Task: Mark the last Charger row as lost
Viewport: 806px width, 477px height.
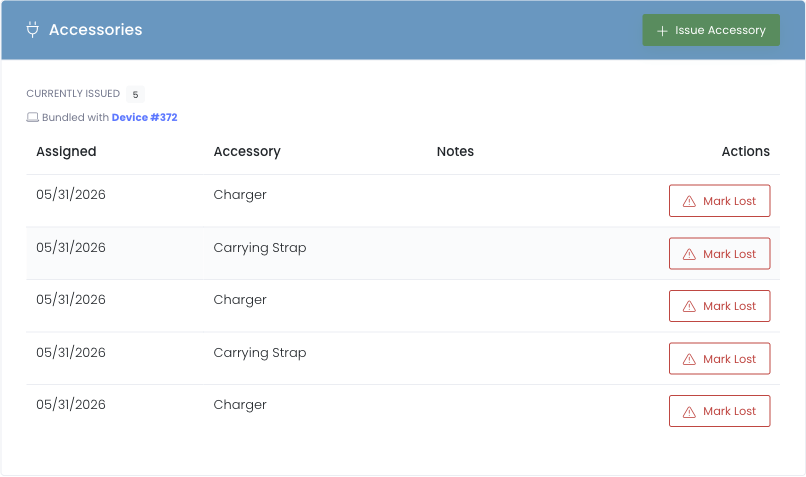Action: pos(719,411)
